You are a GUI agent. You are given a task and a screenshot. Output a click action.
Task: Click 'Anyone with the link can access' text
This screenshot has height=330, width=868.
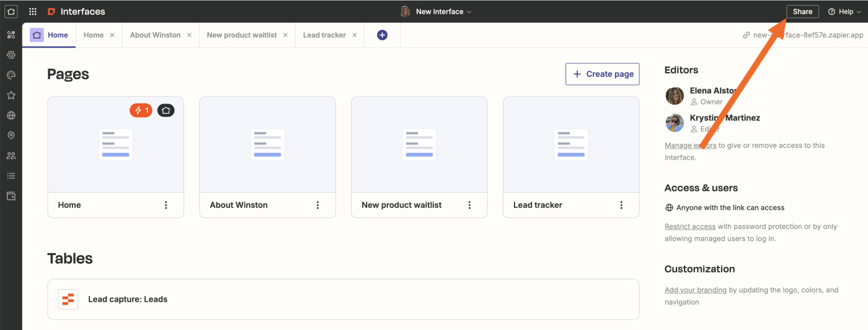pyautogui.click(x=730, y=208)
